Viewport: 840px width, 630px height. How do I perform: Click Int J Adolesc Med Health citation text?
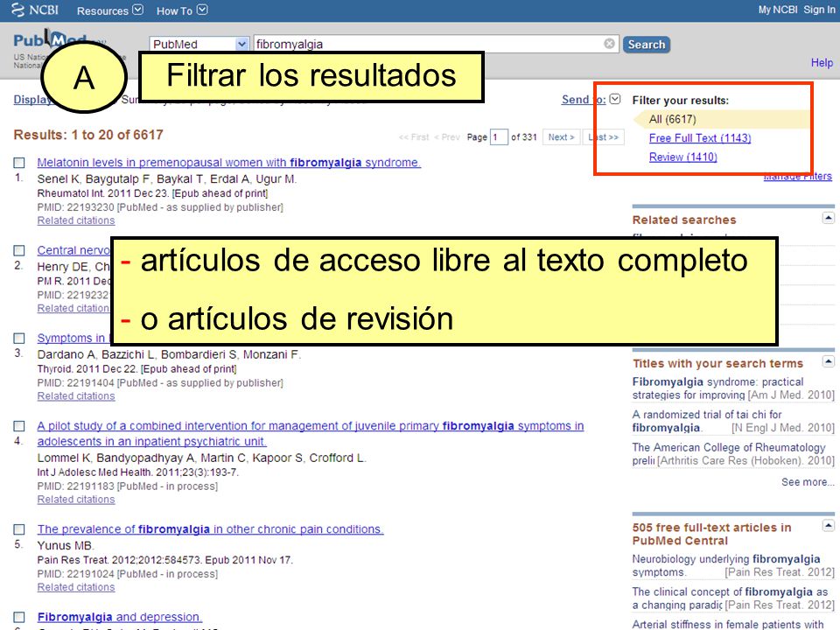point(137,472)
